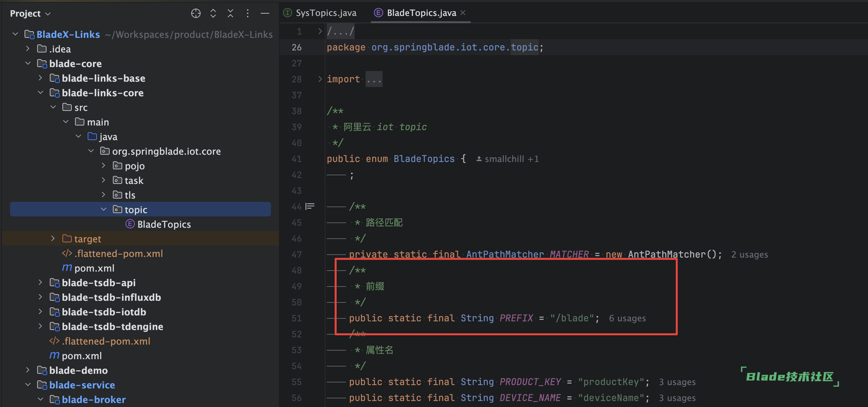
Task: Expand the .idea folder
Action: (28, 49)
